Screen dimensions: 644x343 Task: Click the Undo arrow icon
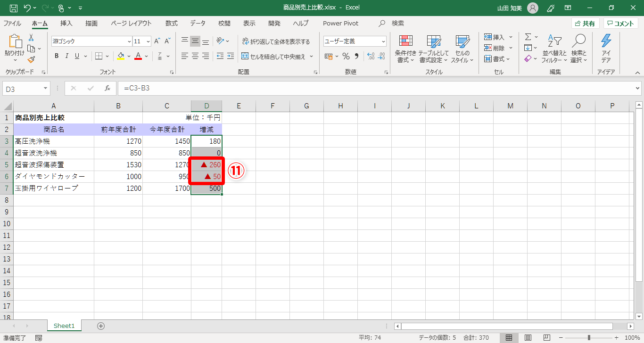click(27, 8)
